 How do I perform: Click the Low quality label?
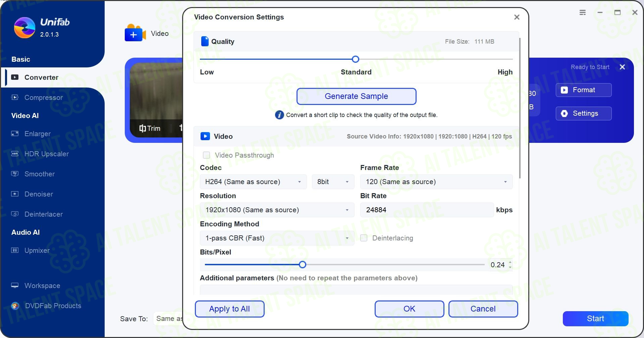(207, 72)
